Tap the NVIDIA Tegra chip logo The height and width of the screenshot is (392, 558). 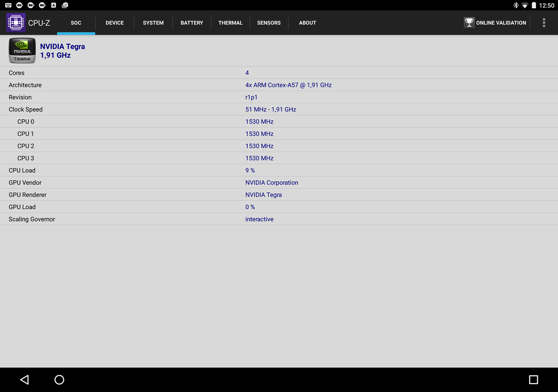coord(22,51)
